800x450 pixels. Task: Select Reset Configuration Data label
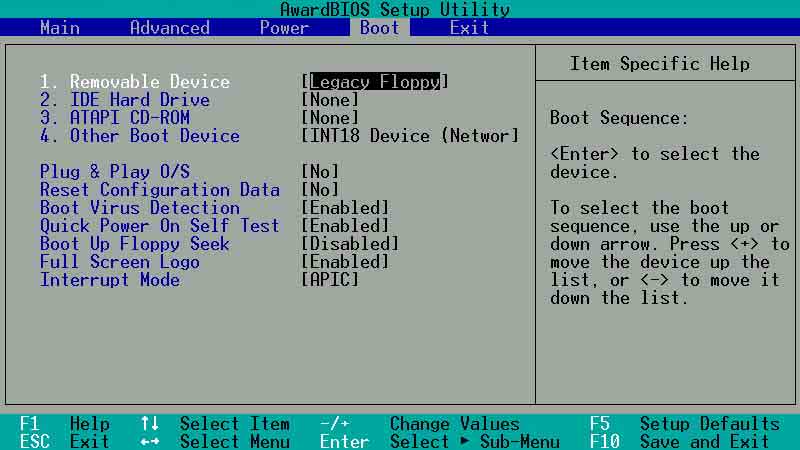160,190
